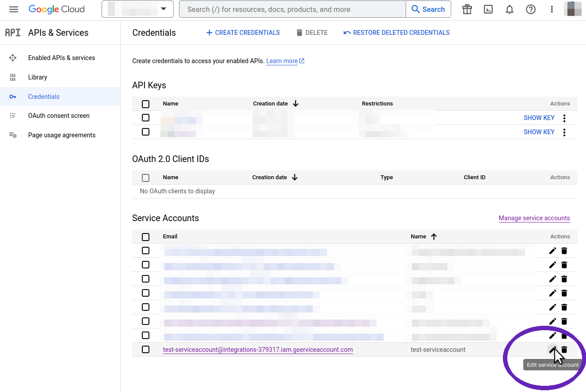Click CREATE CREDENTIALS
586x392 pixels.
243,32
